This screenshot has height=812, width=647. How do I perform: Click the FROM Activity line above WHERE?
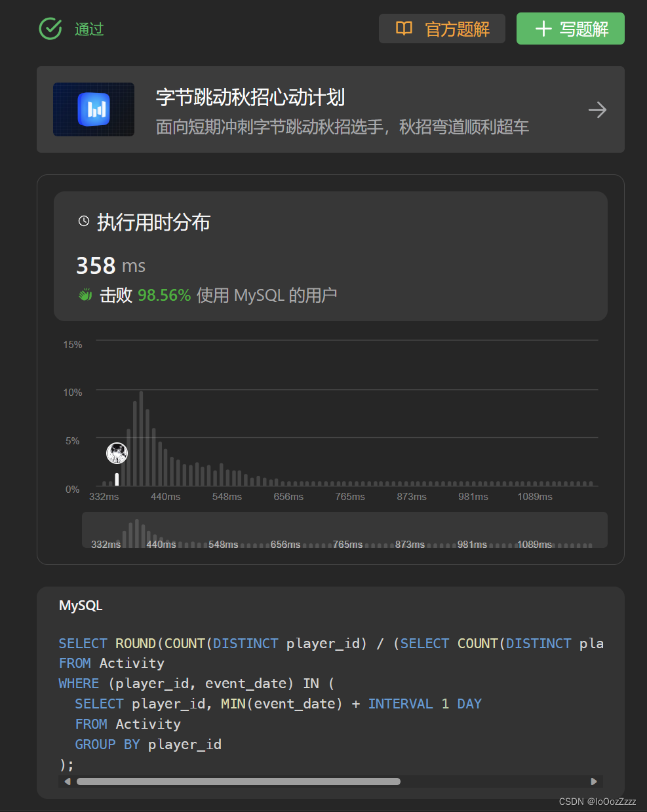(x=111, y=663)
